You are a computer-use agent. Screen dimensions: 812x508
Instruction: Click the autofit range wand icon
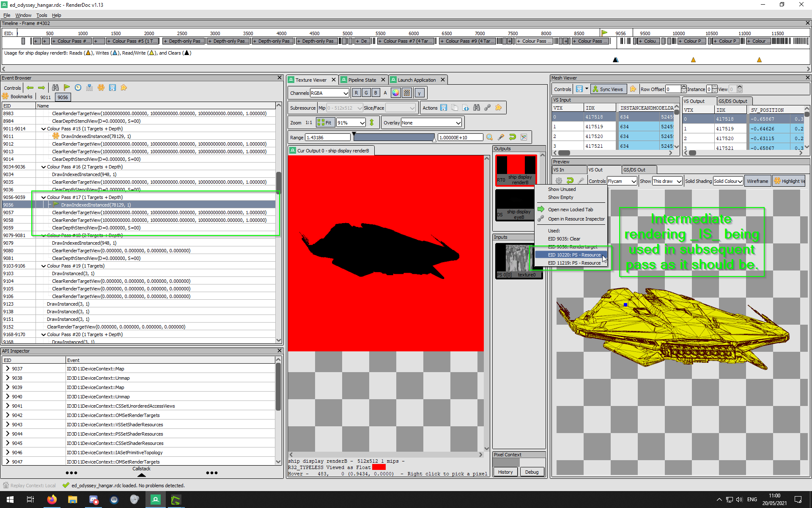501,137
